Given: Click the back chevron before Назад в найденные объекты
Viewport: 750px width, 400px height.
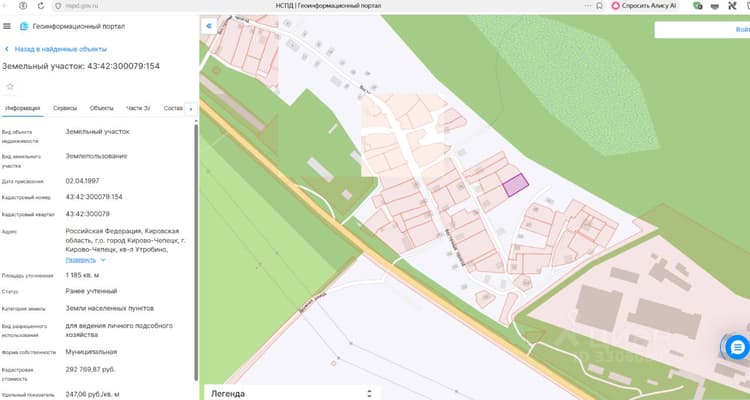Looking at the screenshot, I should pyautogui.click(x=7, y=49).
